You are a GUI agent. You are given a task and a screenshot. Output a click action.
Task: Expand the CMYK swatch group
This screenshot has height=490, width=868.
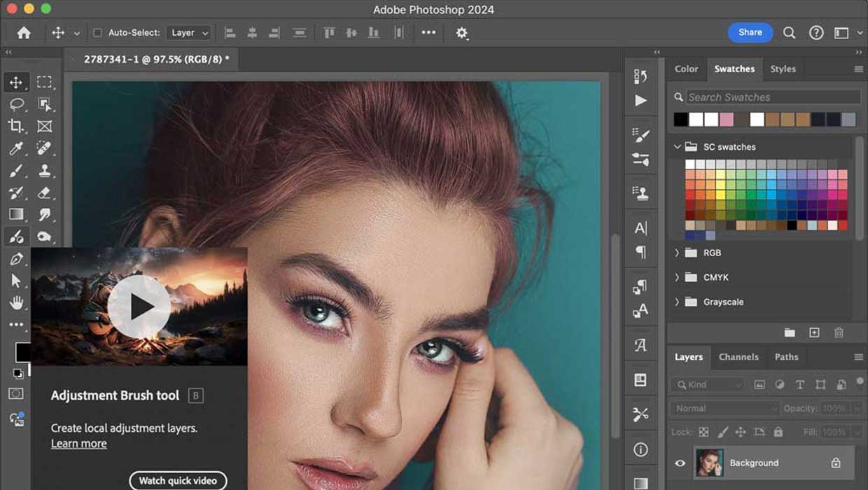[x=677, y=277]
